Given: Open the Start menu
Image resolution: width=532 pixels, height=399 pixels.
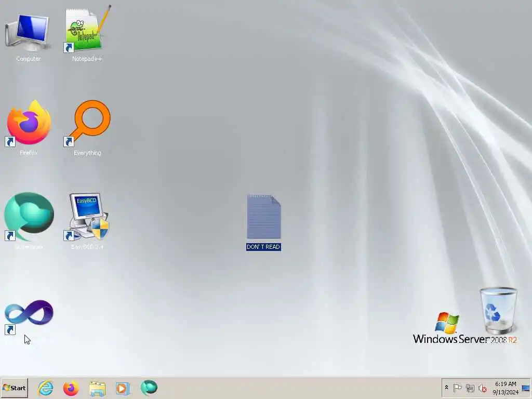Looking at the screenshot, I should coord(14,388).
